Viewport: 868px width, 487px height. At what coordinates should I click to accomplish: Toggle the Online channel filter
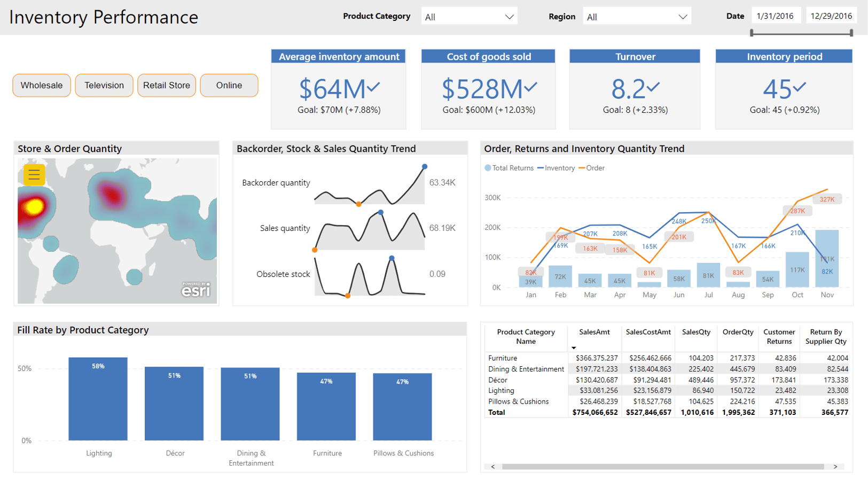tap(229, 85)
